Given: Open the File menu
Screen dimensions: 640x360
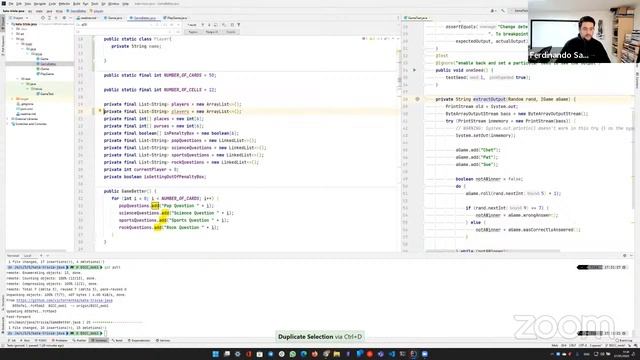Looking at the screenshot, I should coord(11,4).
